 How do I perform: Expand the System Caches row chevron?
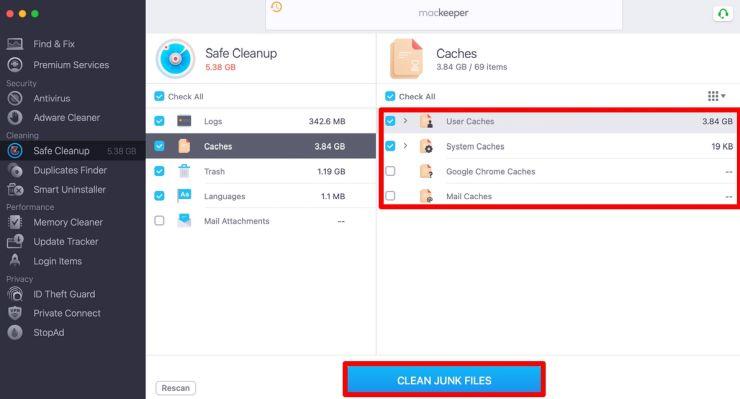tap(405, 145)
